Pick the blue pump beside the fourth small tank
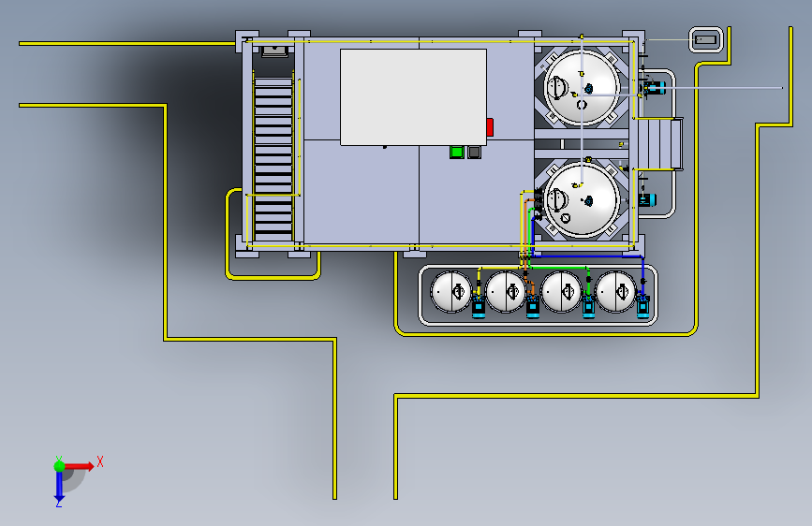This screenshot has width=812, height=526. tap(643, 306)
